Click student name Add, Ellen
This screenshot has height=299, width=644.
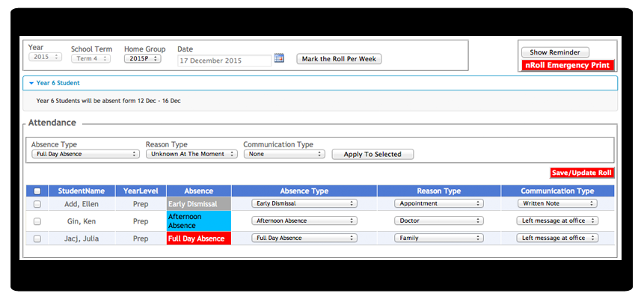[x=82, y=204]
